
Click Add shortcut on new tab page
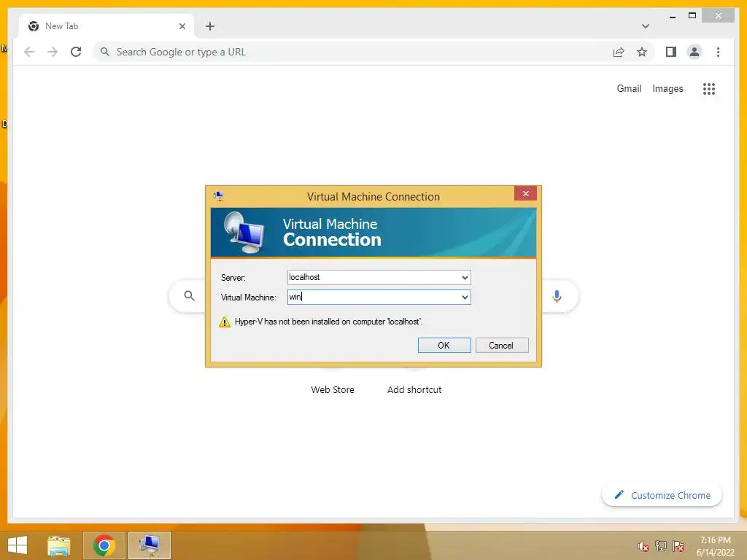tap(414, 389)
